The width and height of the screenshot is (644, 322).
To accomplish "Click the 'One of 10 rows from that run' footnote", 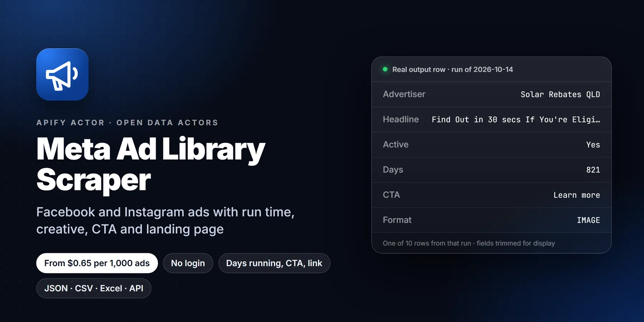I will 469,243.
